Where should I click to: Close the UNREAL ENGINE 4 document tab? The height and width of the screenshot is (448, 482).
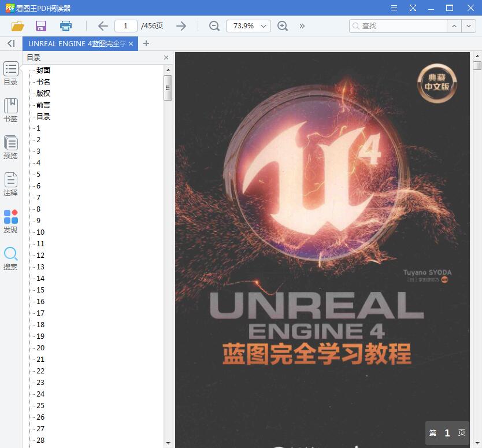pos(131,44)
